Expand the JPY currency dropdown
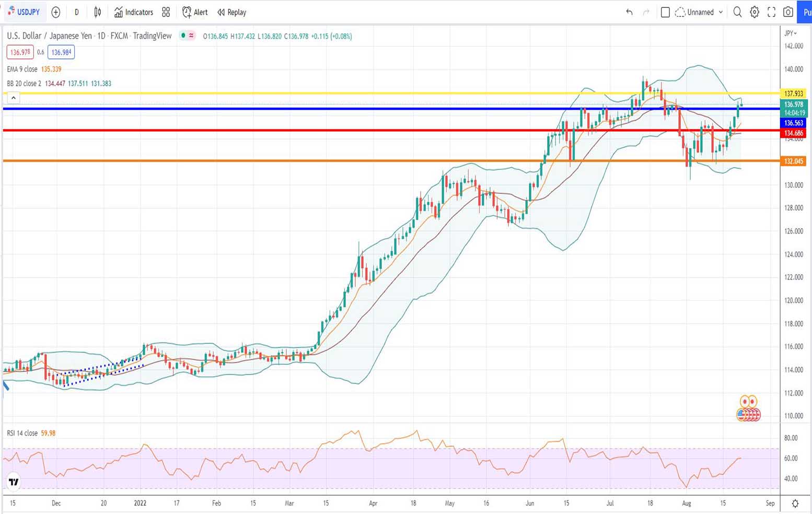The width and height of the screenshot is (812, 514). (791, 33)
